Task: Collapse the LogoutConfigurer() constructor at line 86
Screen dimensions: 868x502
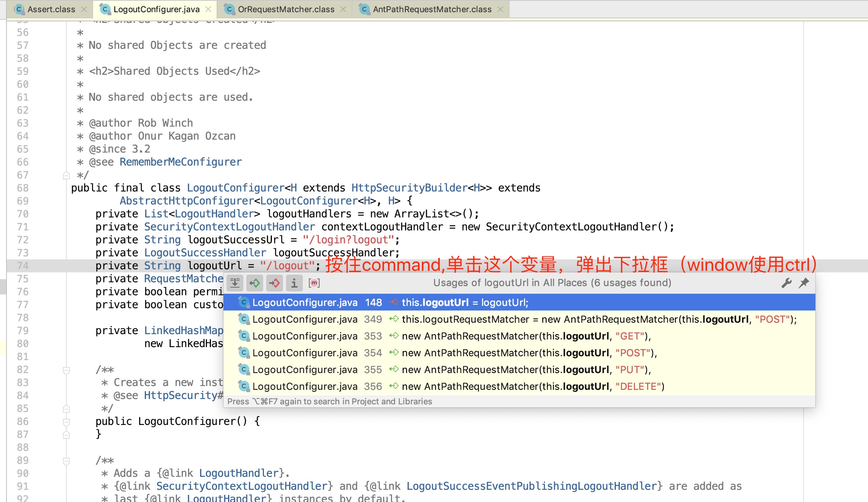Action: tap(66, 421)
